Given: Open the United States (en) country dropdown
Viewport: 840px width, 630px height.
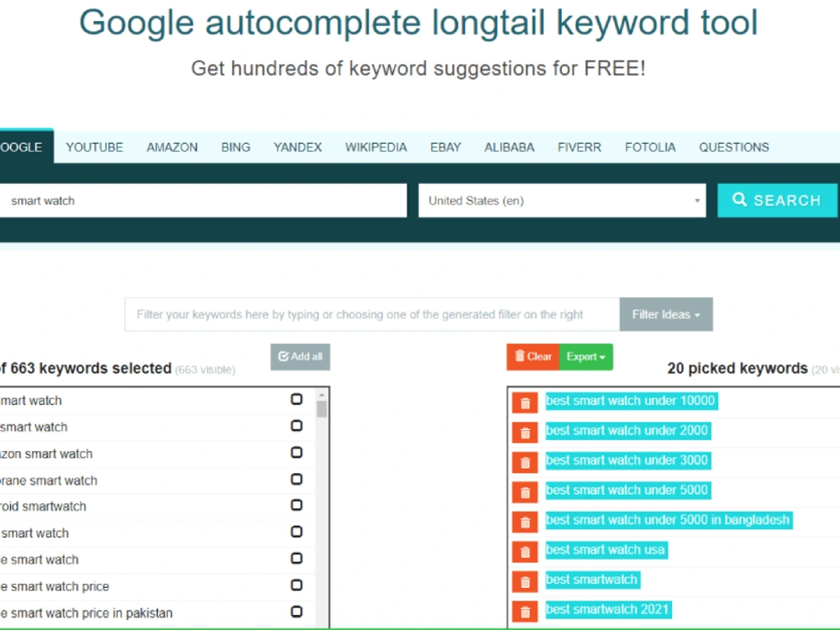Looking at the screenshot, I should pyautogui.click(x=562, y=201).
